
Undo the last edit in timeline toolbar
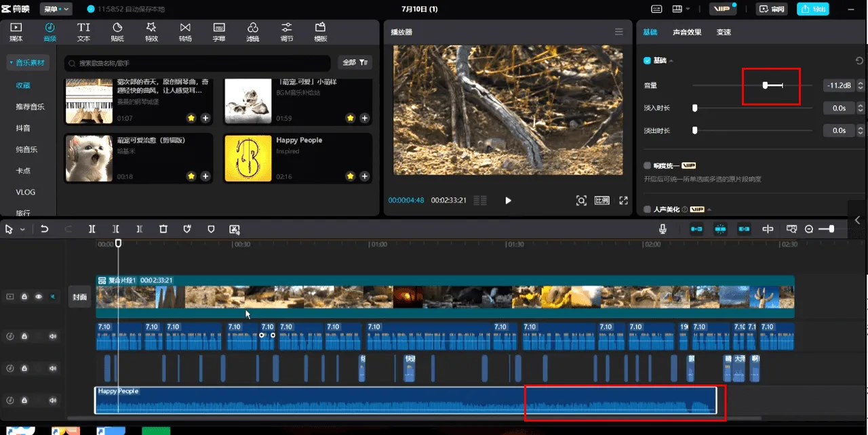[x=45, y=229]
